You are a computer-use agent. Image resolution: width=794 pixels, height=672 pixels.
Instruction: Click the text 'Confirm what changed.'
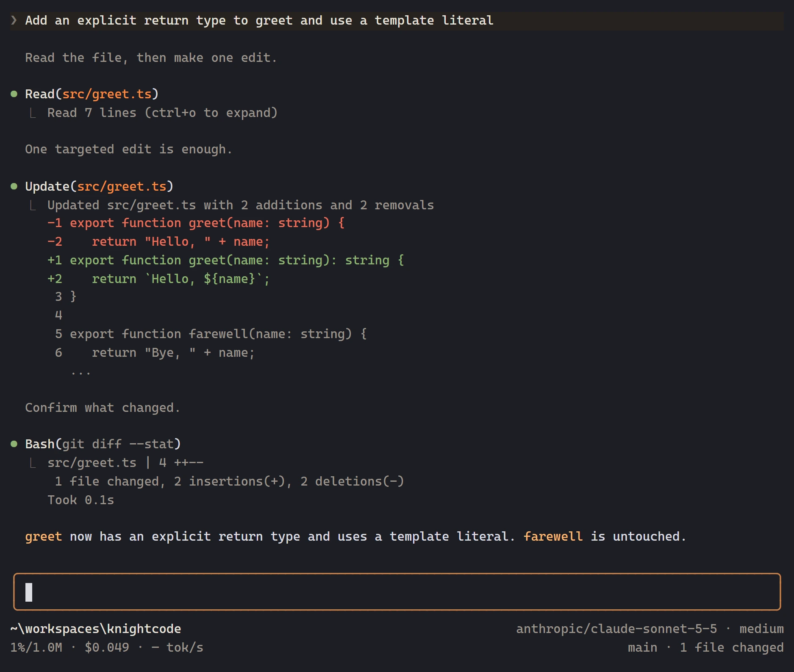point(103,408)
